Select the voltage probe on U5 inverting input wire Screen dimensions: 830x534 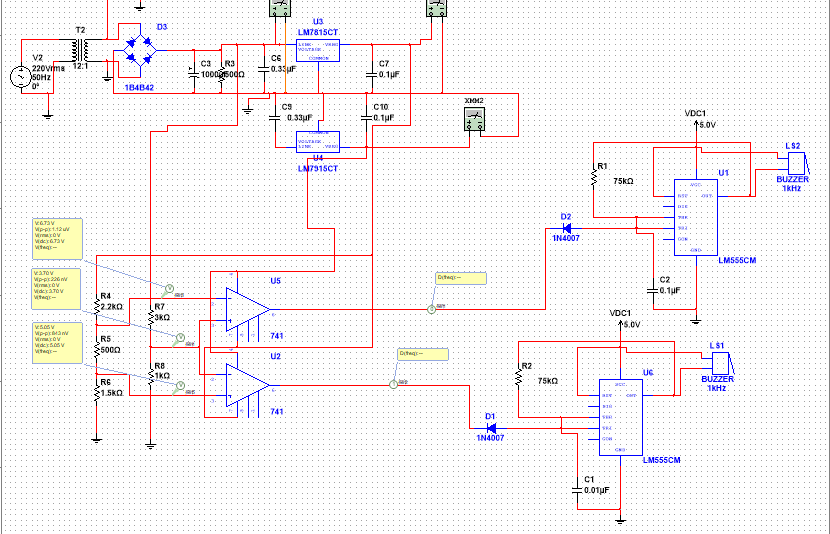(169, 289)
